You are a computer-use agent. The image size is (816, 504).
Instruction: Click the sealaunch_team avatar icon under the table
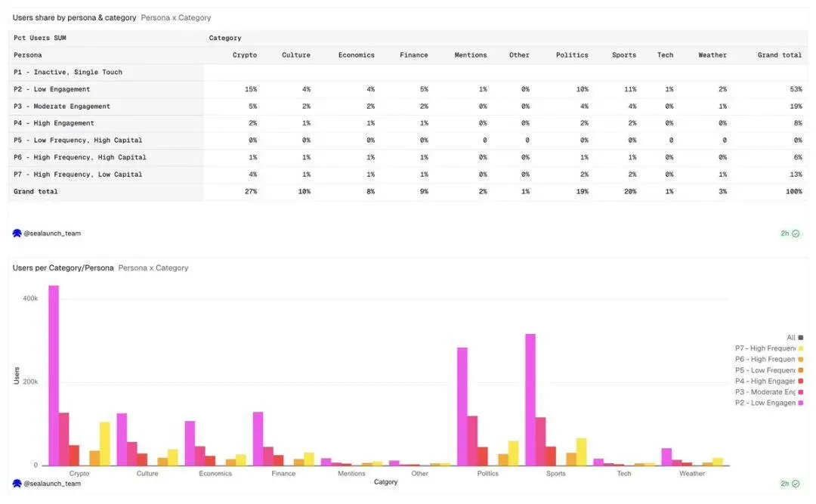point(17,233)
